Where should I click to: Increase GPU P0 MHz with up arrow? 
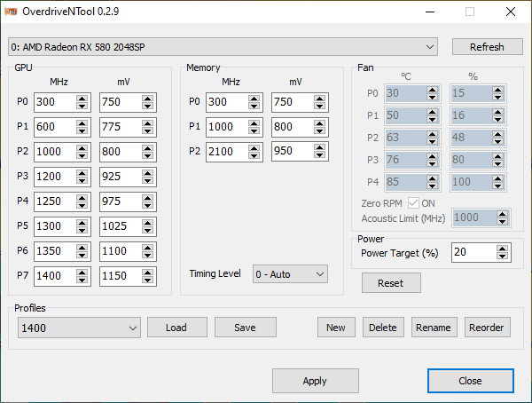(82, 99)
